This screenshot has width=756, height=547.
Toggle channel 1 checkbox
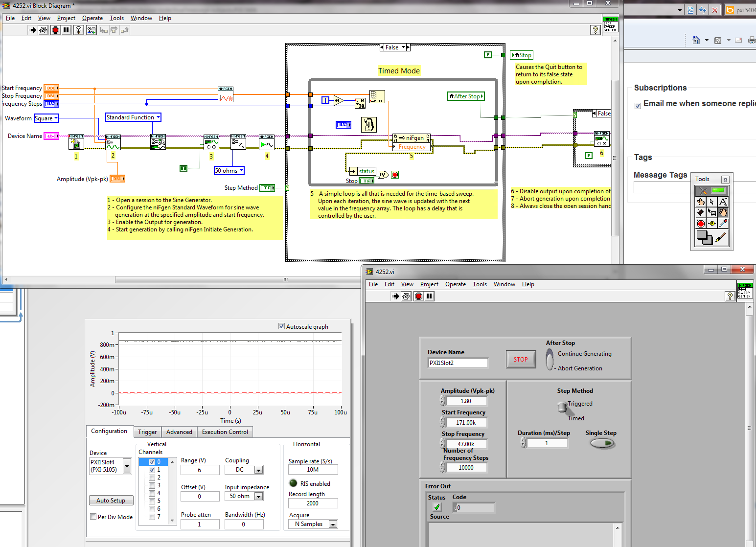[x=152, y=470]
